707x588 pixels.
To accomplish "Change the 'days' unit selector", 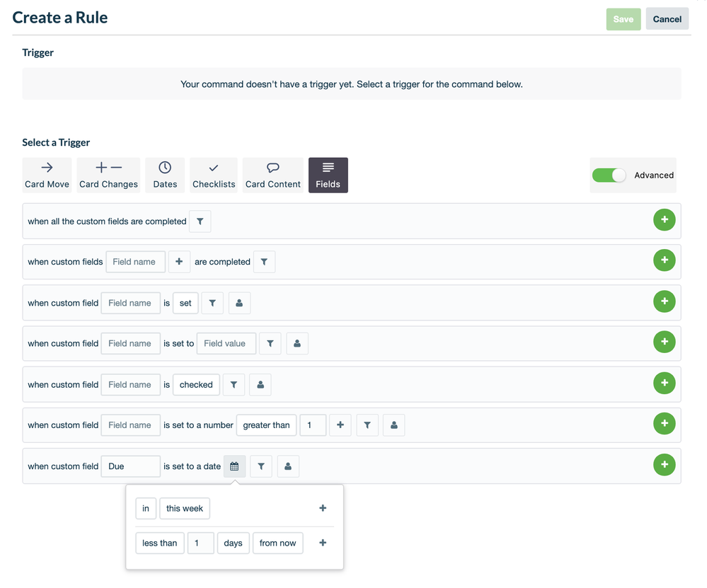I will point(233,543).
